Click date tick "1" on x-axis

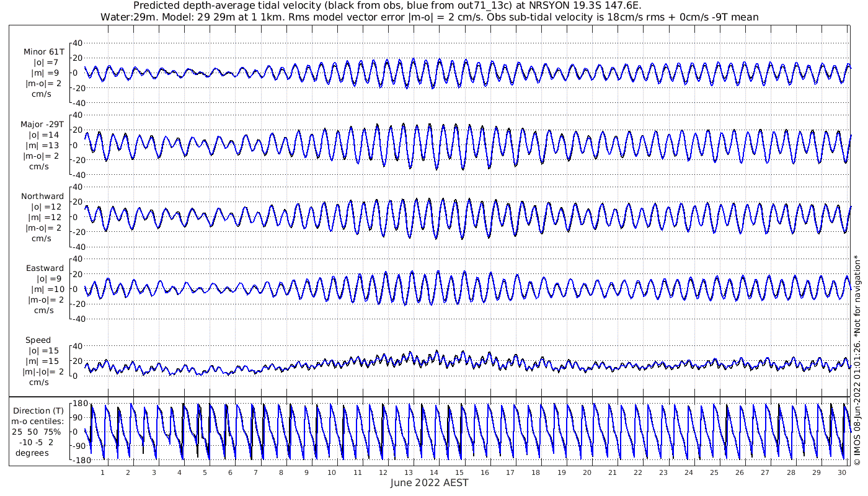coord(103,472)
